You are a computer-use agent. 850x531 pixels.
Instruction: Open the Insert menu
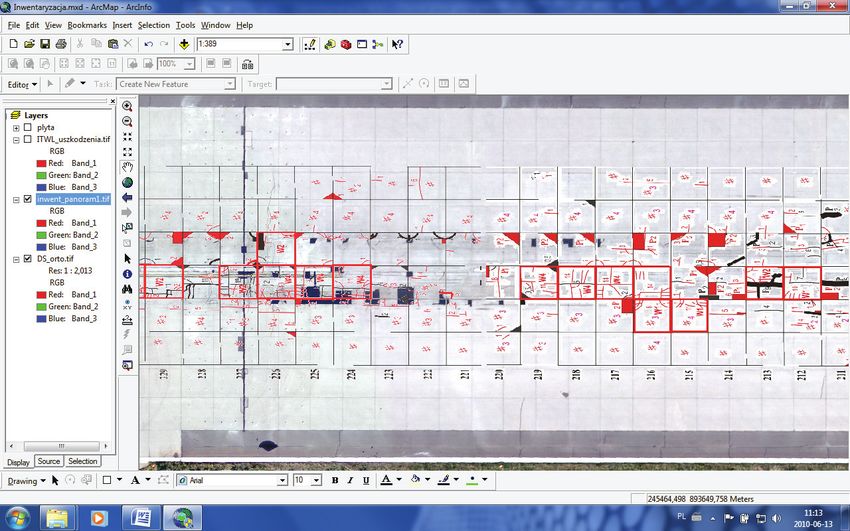122,25
